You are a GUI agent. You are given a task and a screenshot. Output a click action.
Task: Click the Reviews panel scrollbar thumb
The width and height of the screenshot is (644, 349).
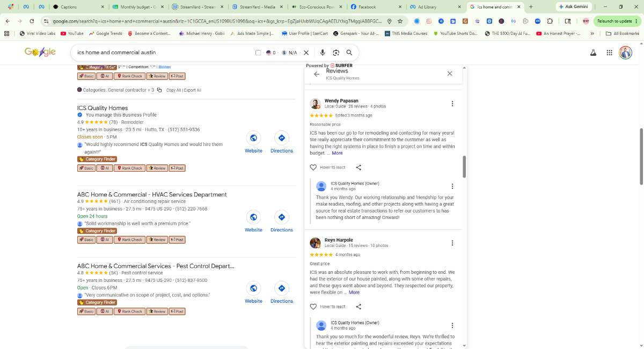[x=464, y=166]
